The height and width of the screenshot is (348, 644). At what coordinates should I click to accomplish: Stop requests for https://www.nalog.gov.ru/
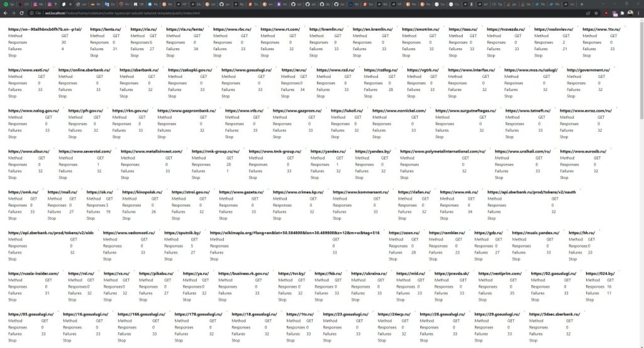coord(12,137)
